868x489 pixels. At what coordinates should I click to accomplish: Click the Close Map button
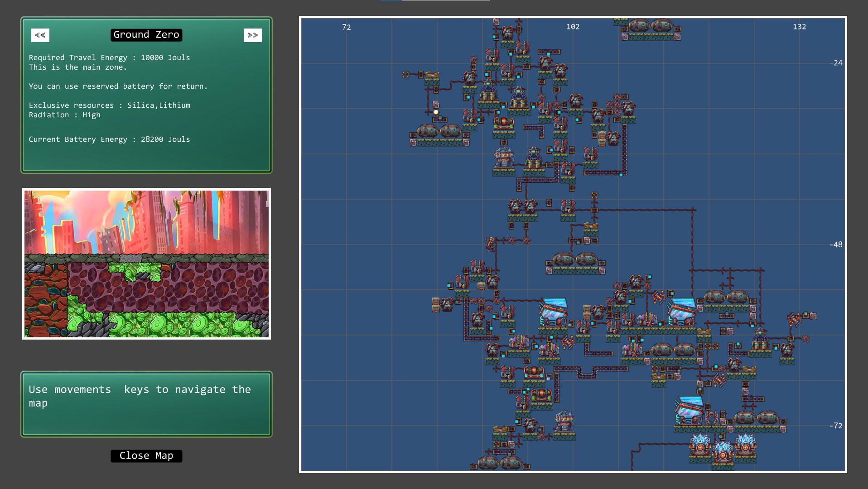pyautogui.click(x=146, y=455)
